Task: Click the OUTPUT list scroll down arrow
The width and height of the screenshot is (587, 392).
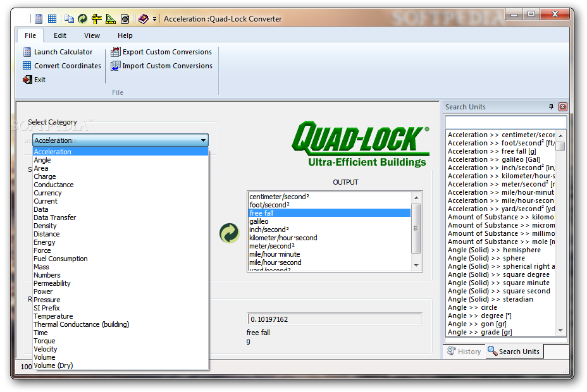Action: pos(416,265)
